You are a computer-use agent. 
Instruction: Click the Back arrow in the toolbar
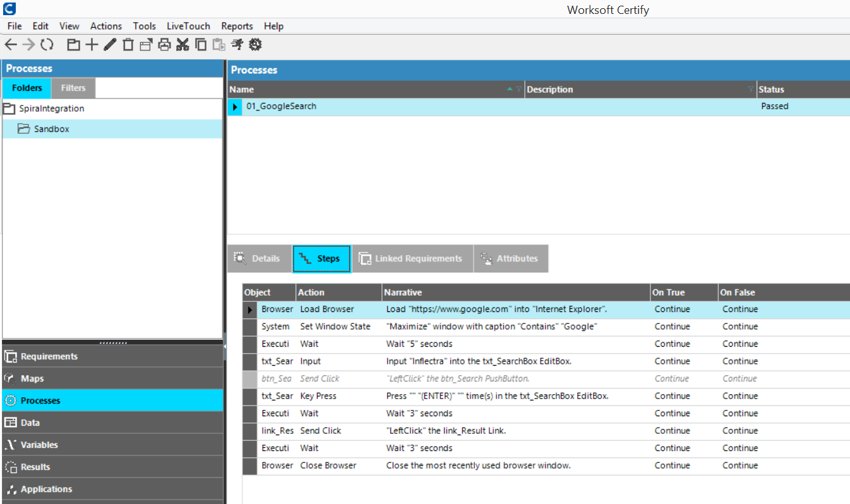[11, 44]
